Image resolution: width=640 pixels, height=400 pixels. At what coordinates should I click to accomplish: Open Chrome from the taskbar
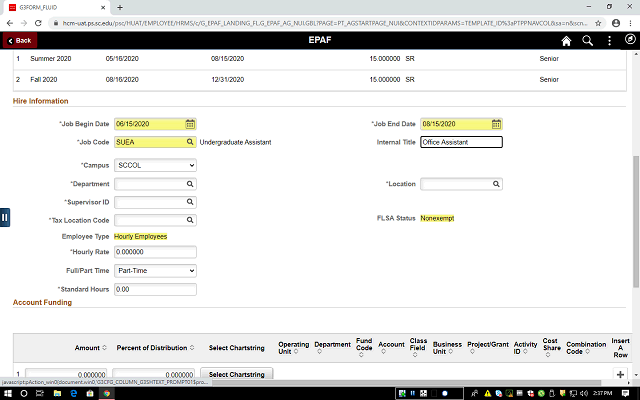click(x=107, y=393)
